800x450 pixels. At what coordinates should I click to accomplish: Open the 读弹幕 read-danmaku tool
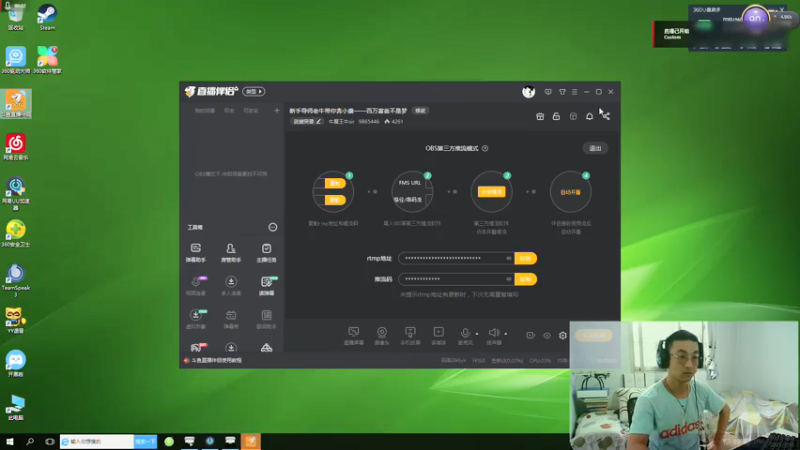[x=266, y=286]
